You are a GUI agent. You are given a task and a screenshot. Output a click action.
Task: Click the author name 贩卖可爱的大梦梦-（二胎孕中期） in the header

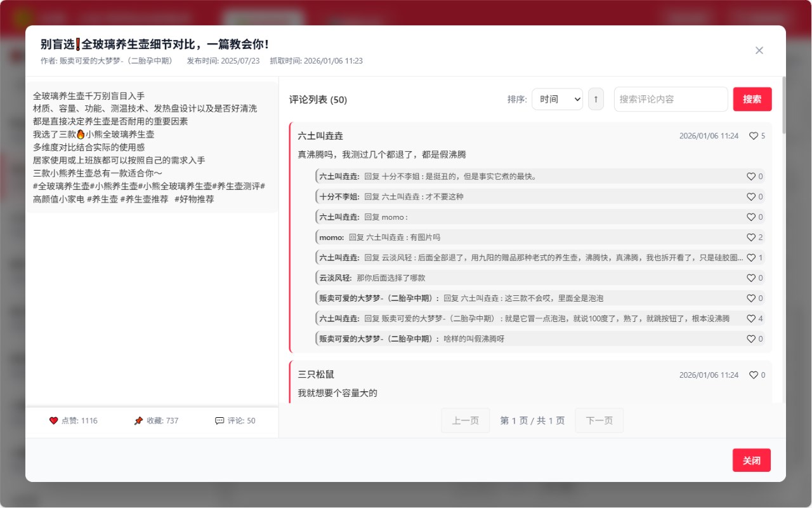(x=116, y=61)
